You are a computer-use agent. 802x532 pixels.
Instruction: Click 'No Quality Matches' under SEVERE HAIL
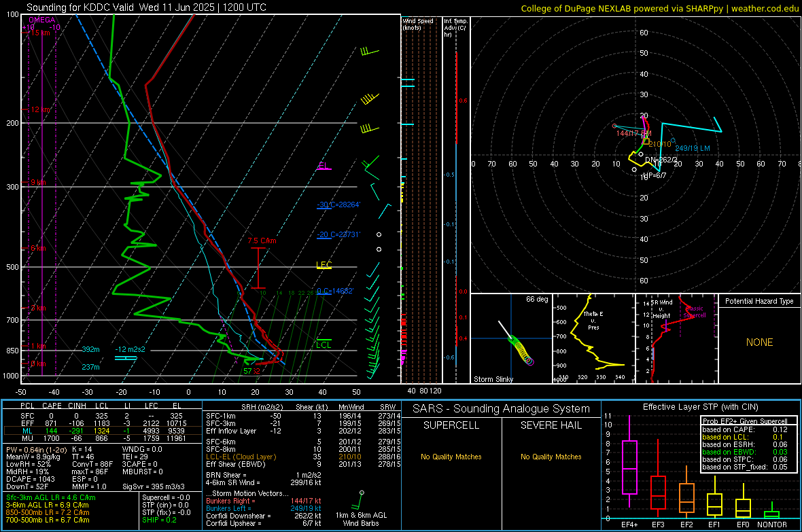551,457
